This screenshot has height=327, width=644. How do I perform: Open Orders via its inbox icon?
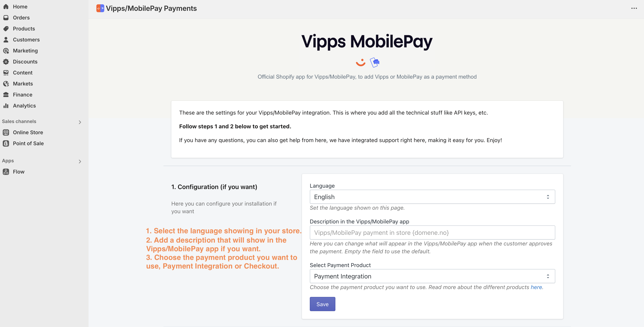click(6, 18)
